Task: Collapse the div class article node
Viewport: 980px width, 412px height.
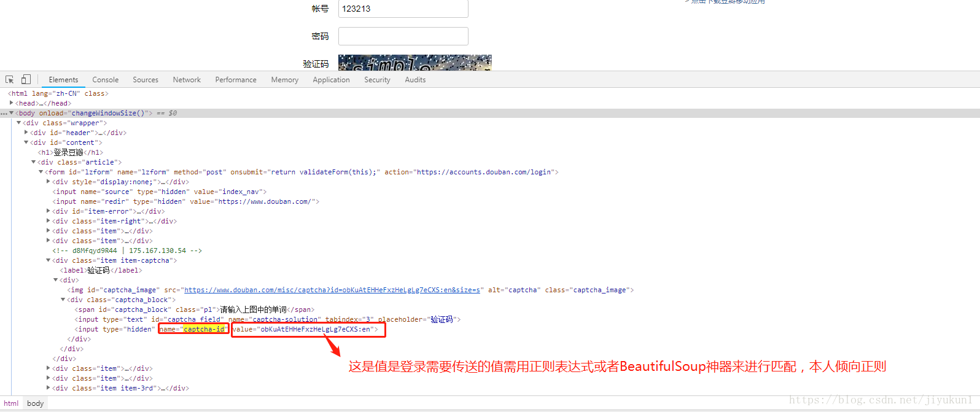Action: click(34, 162)
